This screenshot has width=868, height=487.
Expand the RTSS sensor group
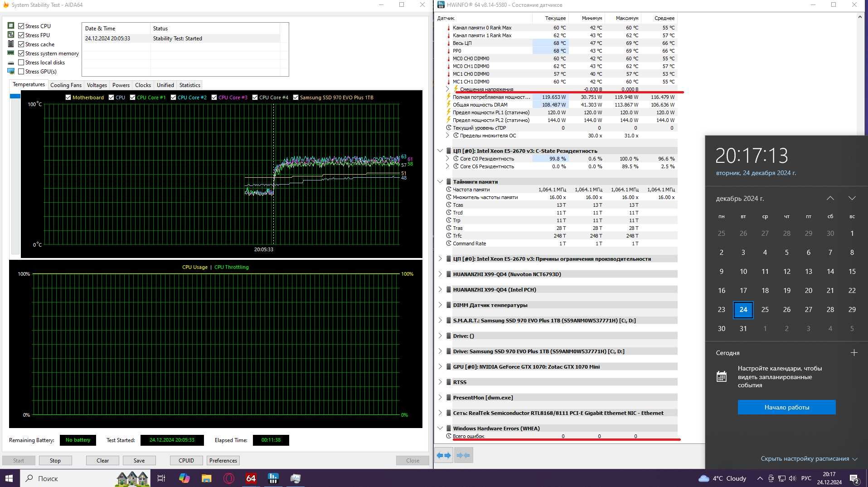point(440,382)
